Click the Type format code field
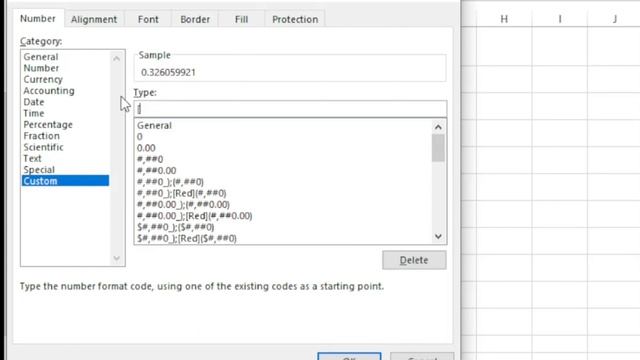Screen dimensions: 640x360 click(290, 109)
